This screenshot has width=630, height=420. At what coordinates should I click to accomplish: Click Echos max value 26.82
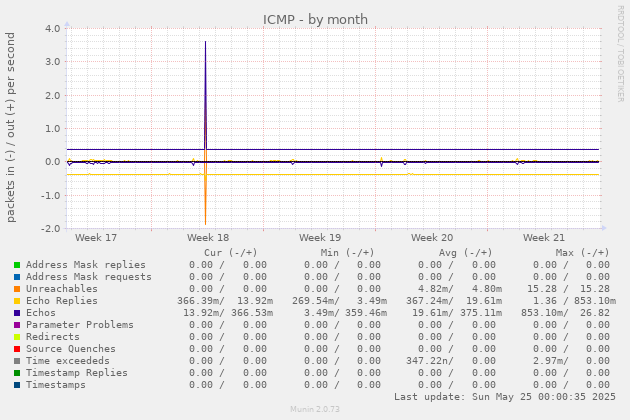point(595,313)
